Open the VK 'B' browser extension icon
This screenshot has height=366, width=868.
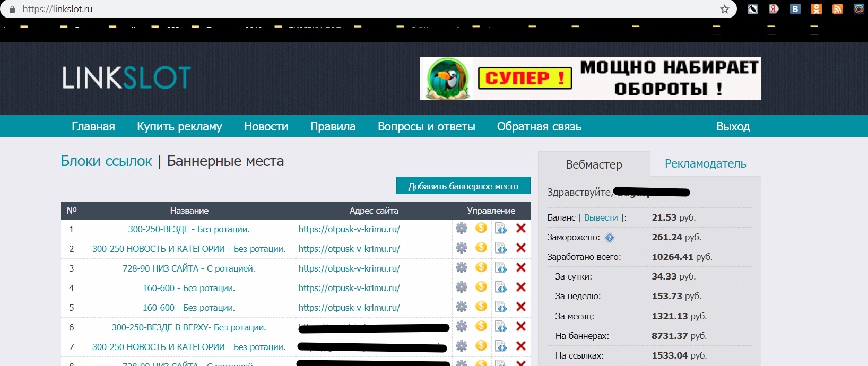tap(795, 9)
